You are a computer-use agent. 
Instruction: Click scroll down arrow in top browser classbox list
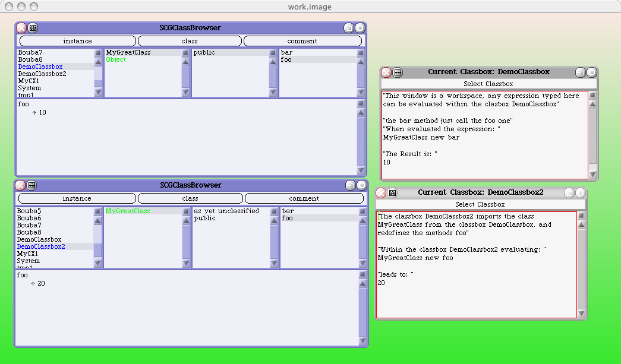click(x=98, y=92)
